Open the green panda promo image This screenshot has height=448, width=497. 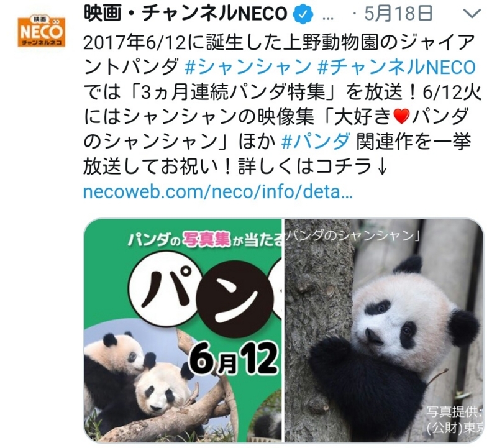click(182, 331)
